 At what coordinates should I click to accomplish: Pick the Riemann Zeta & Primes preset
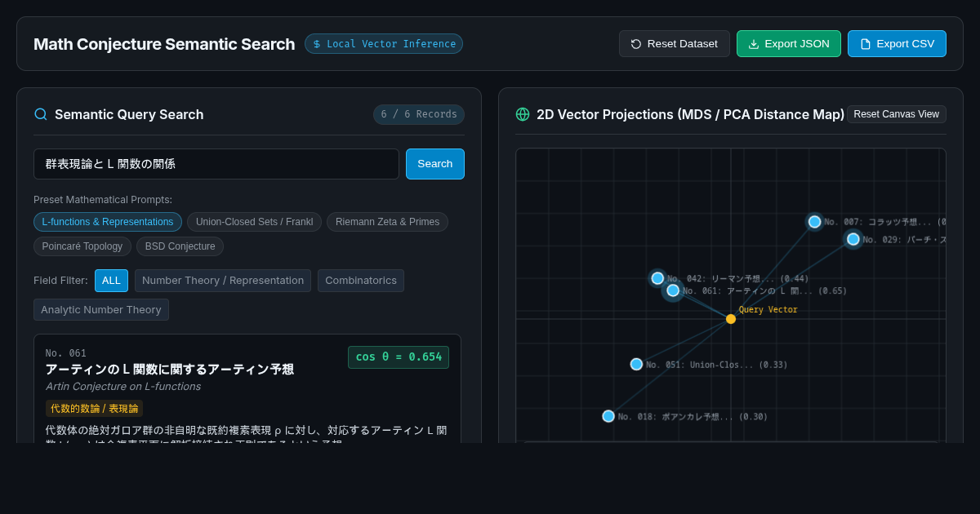click(x=387, y=222)
